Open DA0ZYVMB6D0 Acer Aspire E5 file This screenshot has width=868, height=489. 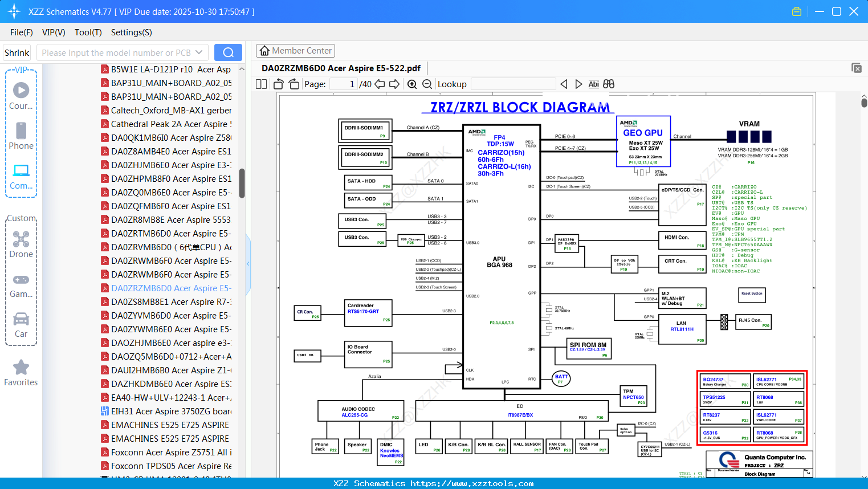tap(166, 316)
